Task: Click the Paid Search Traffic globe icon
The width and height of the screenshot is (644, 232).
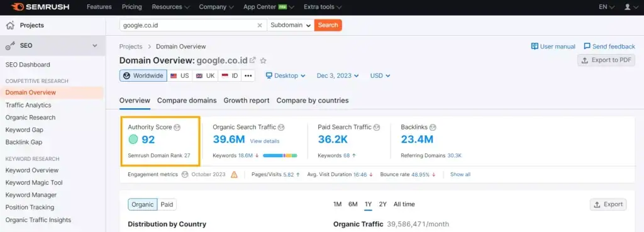Action: coord(377,127)
